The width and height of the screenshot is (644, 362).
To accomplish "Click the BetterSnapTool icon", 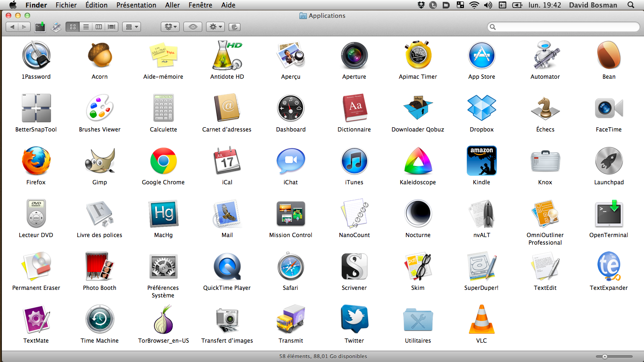I will click(36, 108).
